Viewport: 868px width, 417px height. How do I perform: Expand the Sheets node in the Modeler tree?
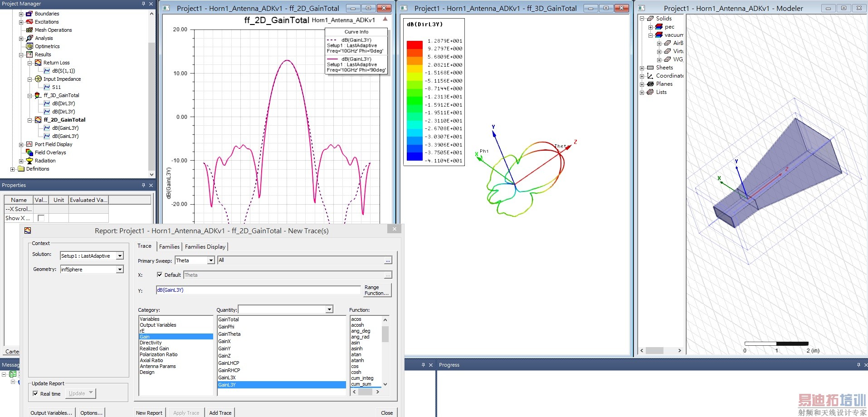(642, 68)
